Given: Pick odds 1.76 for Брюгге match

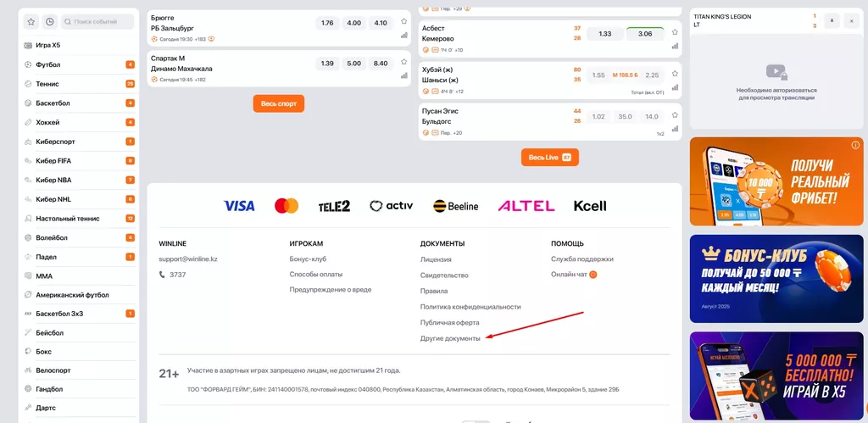Looking at the screenshot, I should pyautogui.click(x=327, y=23).
